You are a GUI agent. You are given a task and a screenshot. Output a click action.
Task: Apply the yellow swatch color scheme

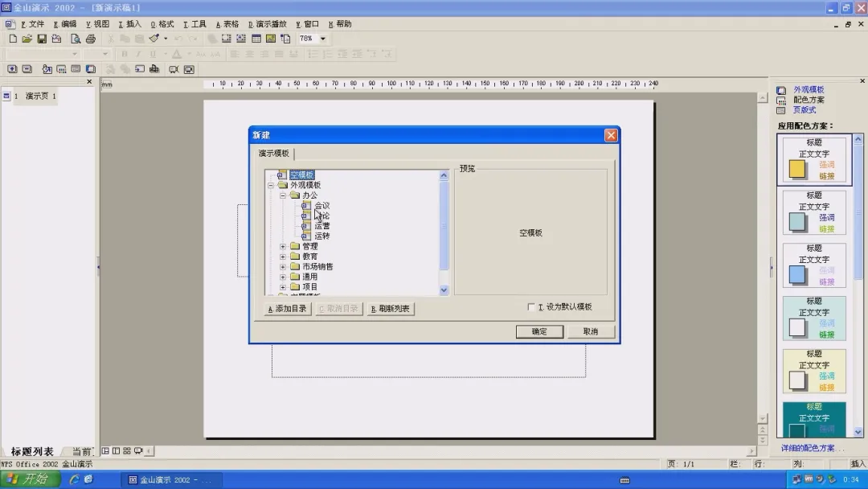[x=813, y=160]
